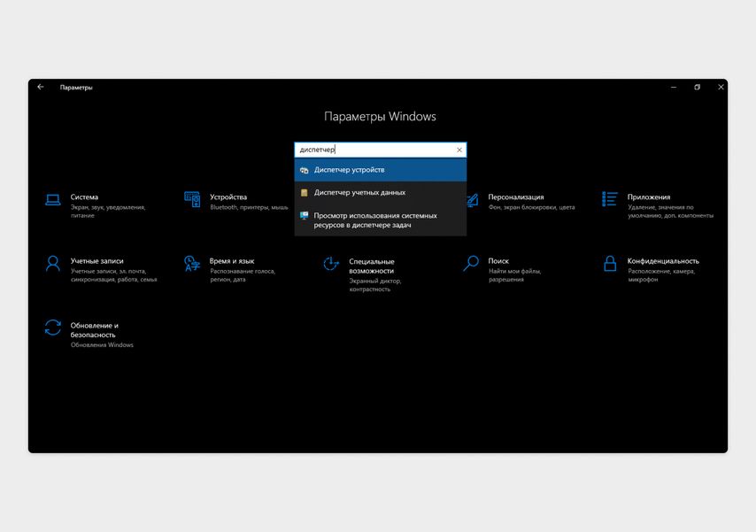Screen dimensions: 756x532
Task: Open the Учетные записи person icon
Action: 53,264
